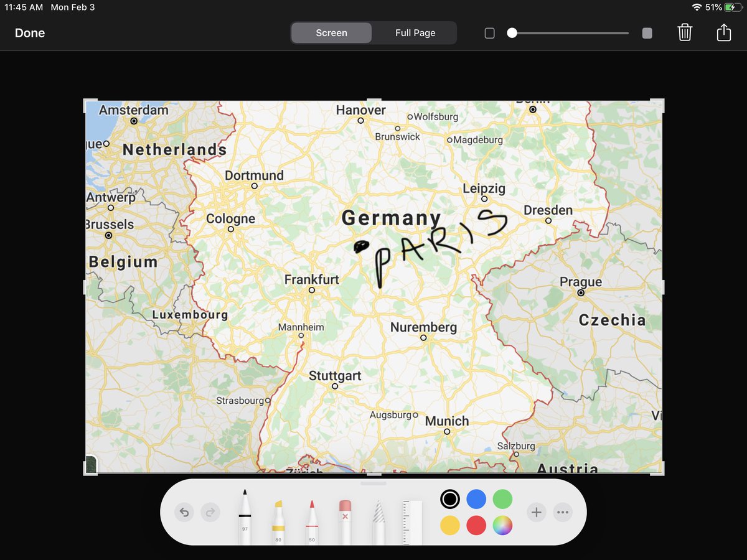Tap the Netherlands country label
Image resolution: width=747 pixels, height=560 pixels.
174,150
